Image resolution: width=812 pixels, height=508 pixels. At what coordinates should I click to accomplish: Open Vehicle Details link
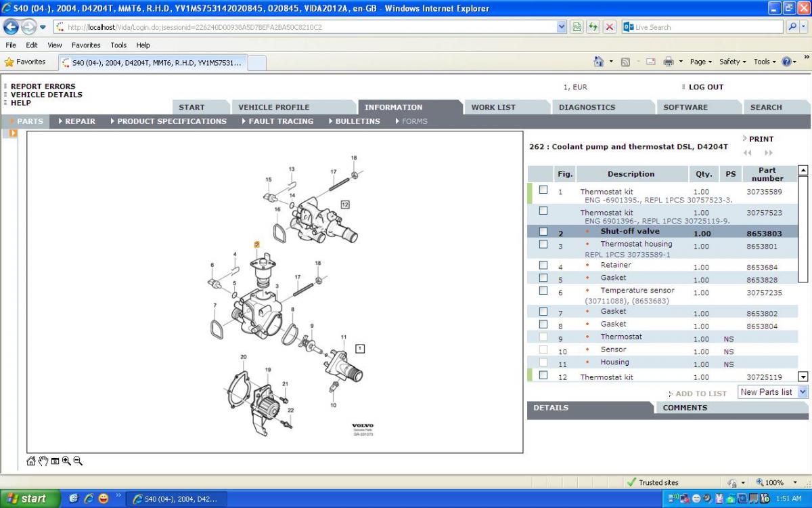[x=47, y=95]
